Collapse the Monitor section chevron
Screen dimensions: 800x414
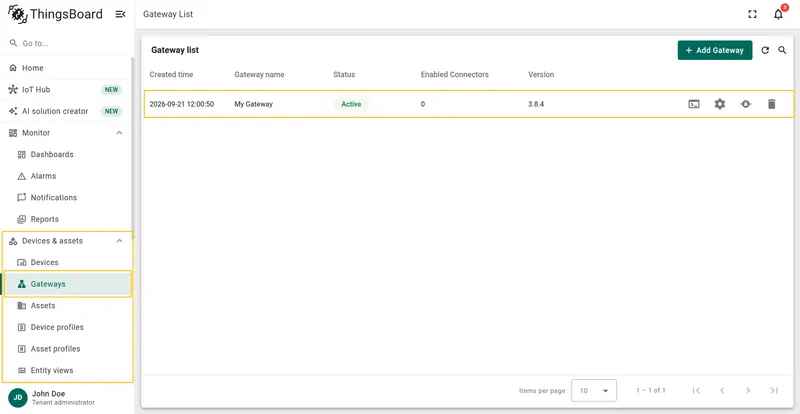pyautogui.click(x=119, y=133)
